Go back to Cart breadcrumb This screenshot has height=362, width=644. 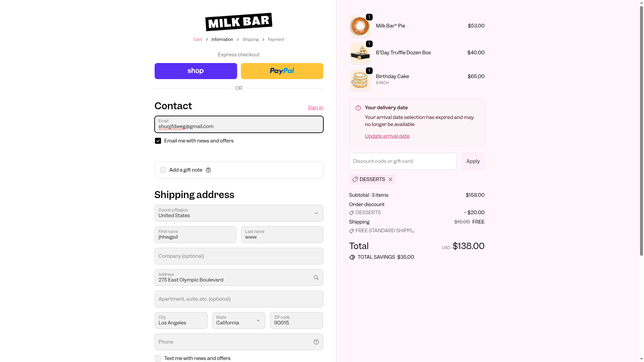tap(198, 40)
